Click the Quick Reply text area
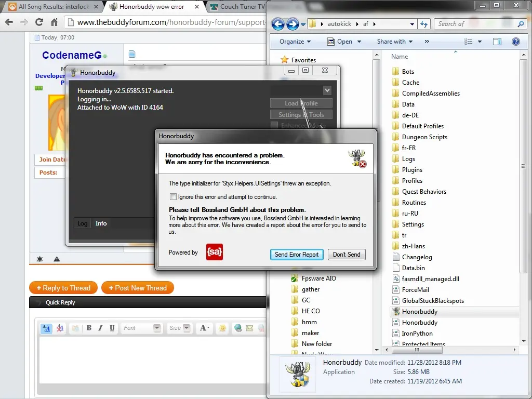The width and height of the screenshot is (532, 399). pyautogui.click(x=153, y=360)
